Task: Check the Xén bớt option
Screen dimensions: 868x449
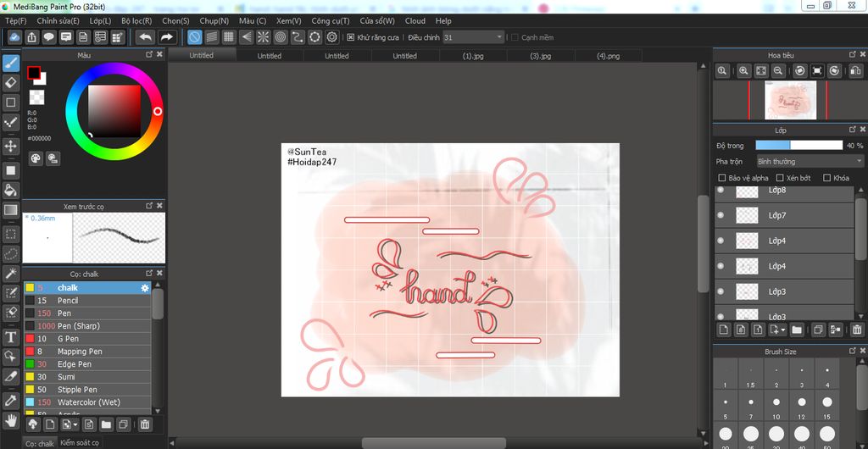Action: 780,178
